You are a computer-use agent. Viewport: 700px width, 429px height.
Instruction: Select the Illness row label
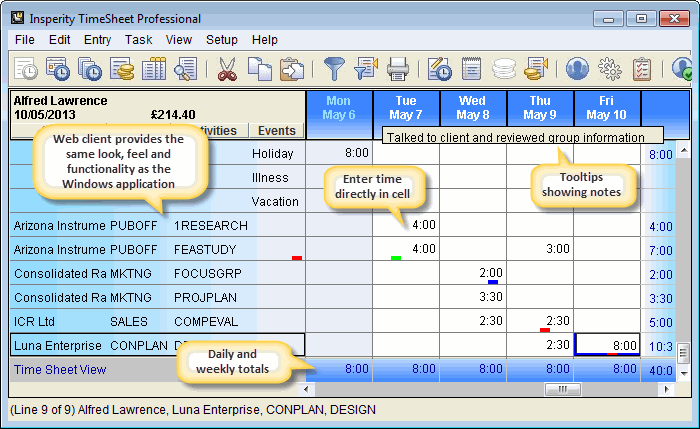tap(270, 178)
